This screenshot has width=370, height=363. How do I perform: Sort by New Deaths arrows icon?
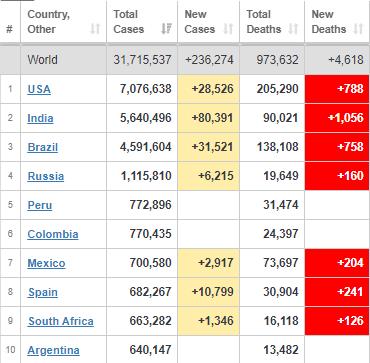coord(358,29)
